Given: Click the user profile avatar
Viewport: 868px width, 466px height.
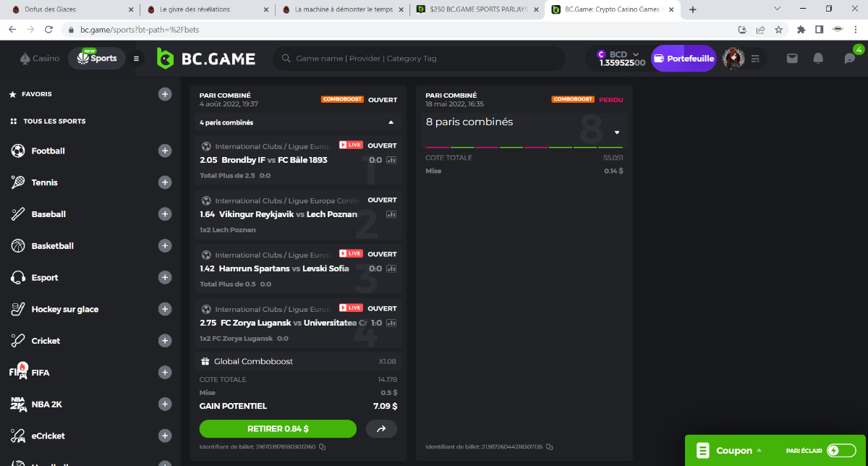Looking at the screenshot, I should (x=733, y=59).
